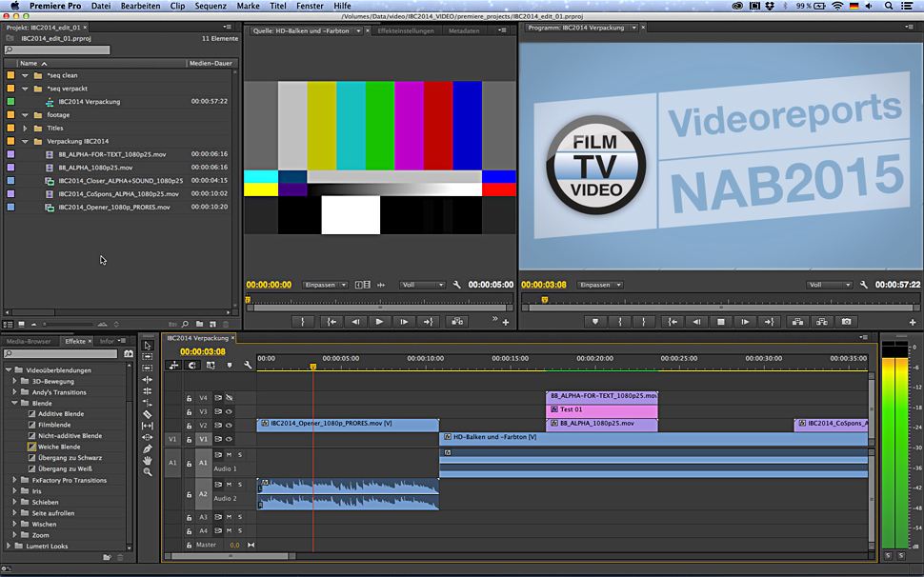Select the Zoom magnifier tool
Image resolution: width=924 pixels, height=577 pixels.
click(x=148, y=471)
